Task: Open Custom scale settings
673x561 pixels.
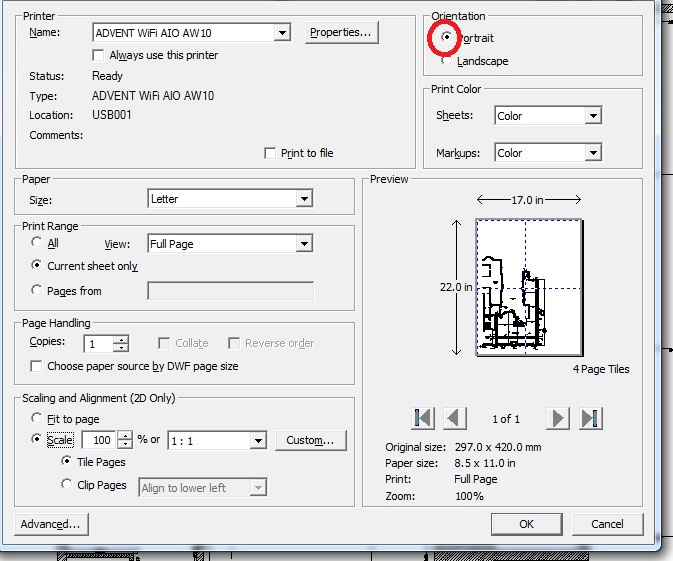Action: tap(310, 440)
